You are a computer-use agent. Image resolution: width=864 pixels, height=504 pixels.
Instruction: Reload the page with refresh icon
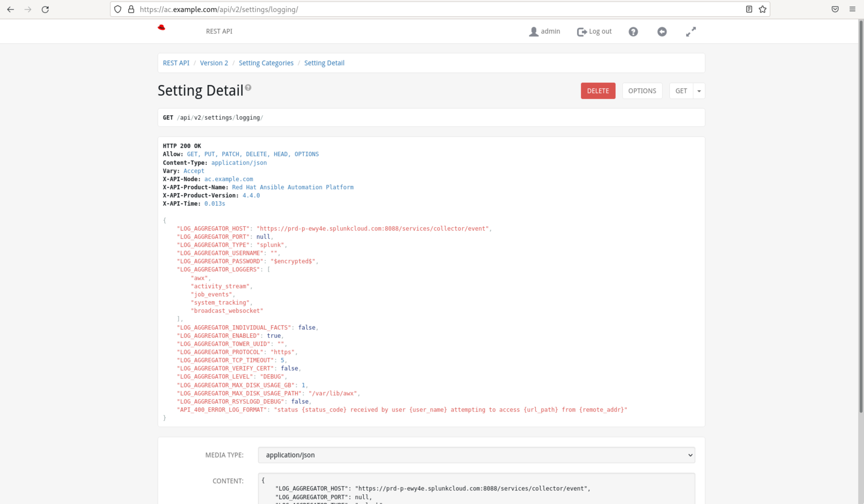point(45,9)
